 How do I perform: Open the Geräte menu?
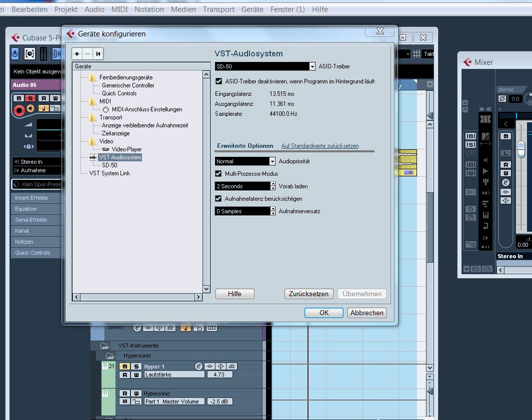[x=252, y=9]
